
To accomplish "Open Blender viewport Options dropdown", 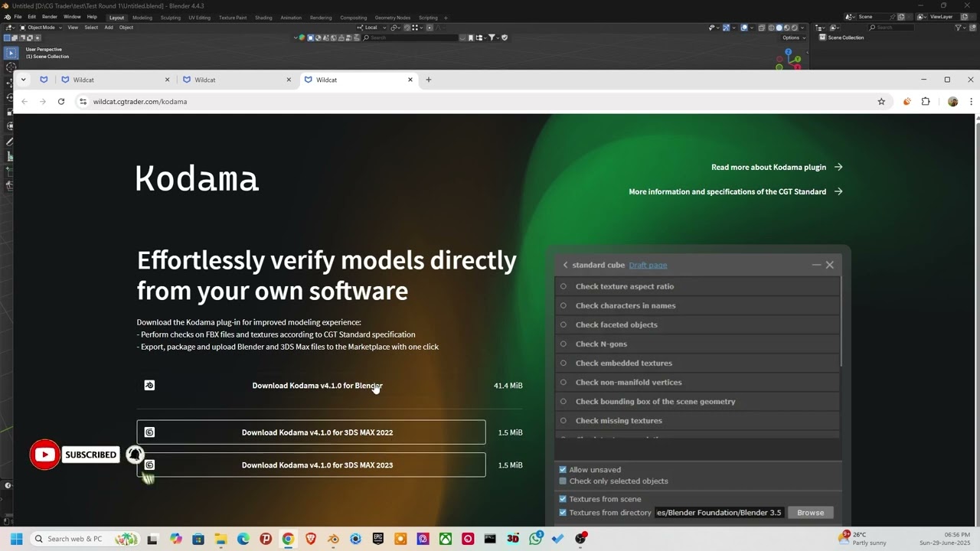I will click(x=793, y=37).
